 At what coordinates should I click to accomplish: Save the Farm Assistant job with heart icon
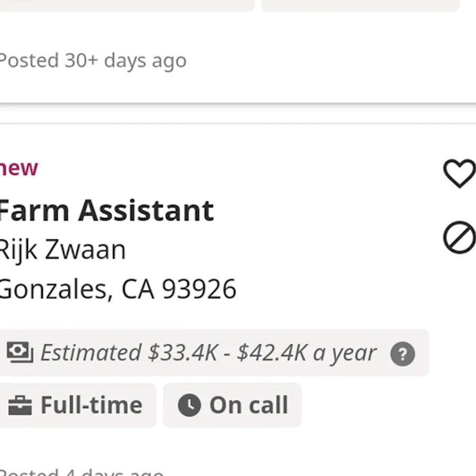tap(459, 173)
